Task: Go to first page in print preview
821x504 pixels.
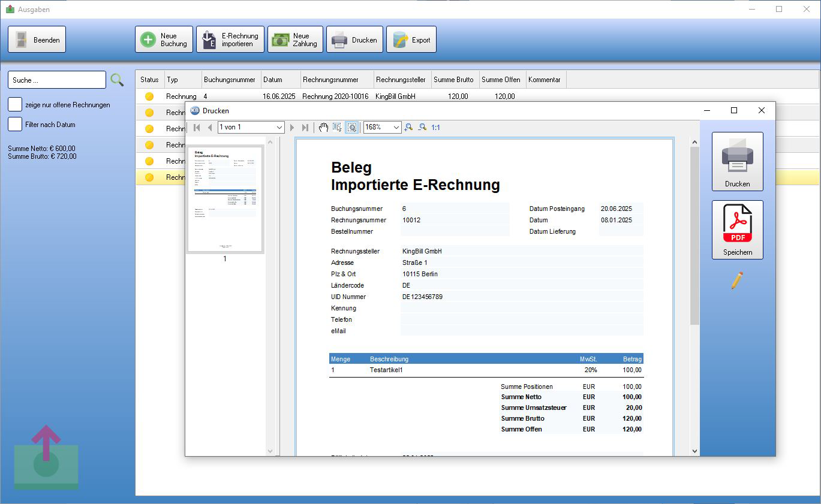Action: click(197, 128)
